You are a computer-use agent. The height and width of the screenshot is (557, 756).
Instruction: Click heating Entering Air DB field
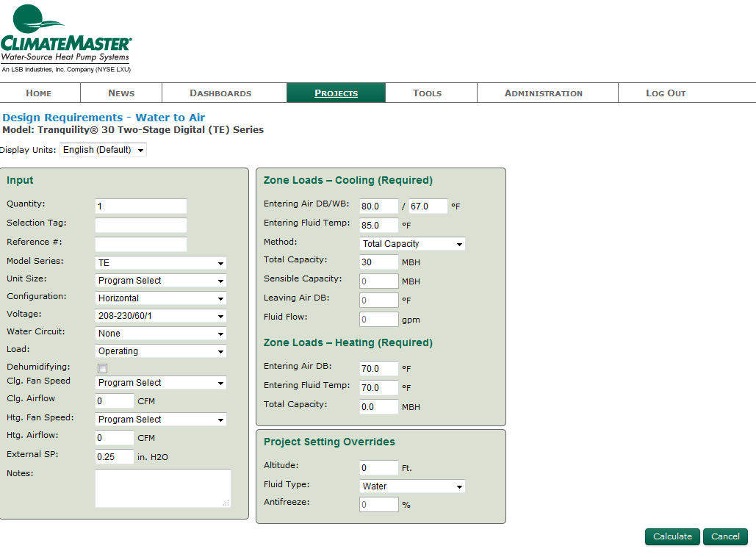379,368
